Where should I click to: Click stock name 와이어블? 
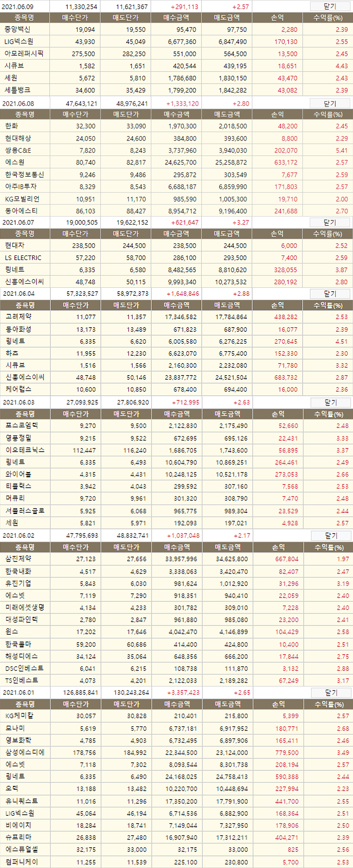pyautogui.click(x=19, y=474)
